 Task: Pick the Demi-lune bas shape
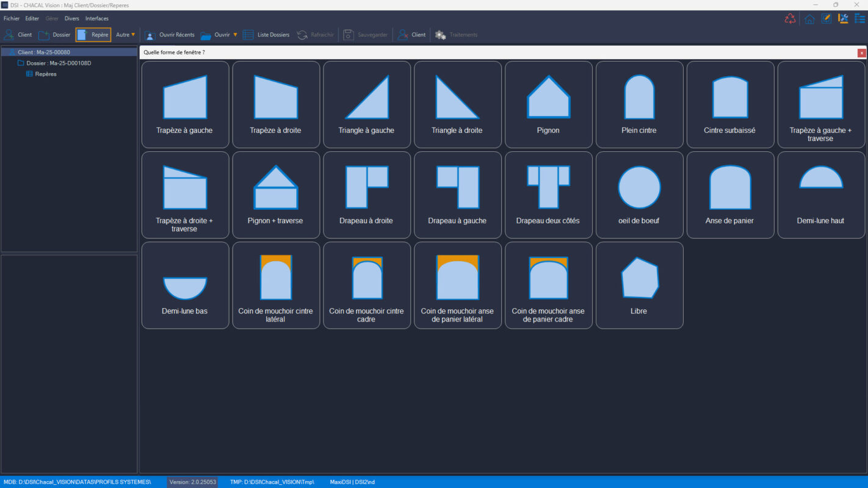(x=185, y=285)
